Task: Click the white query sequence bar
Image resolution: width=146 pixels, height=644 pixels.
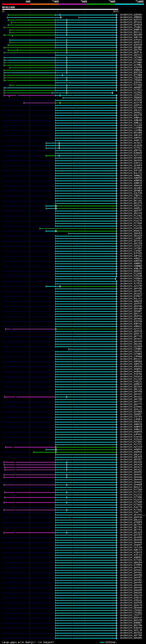Action: pos(60,10)
